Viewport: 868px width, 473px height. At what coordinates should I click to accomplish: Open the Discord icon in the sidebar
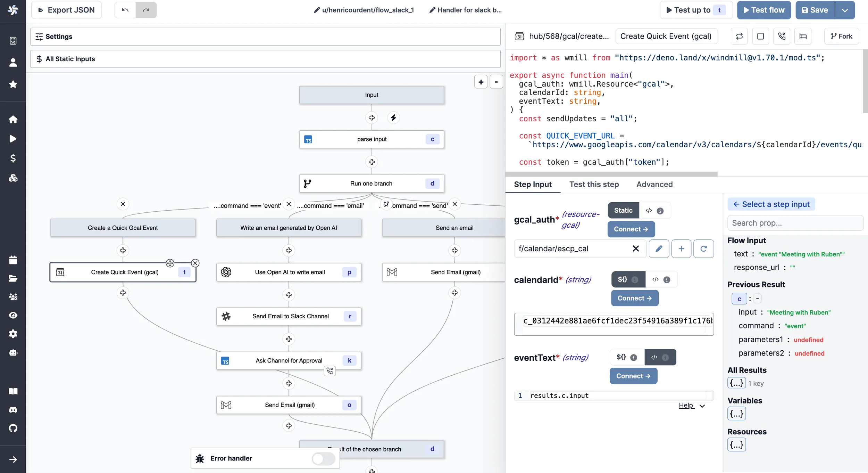click(x=13, y=410)
